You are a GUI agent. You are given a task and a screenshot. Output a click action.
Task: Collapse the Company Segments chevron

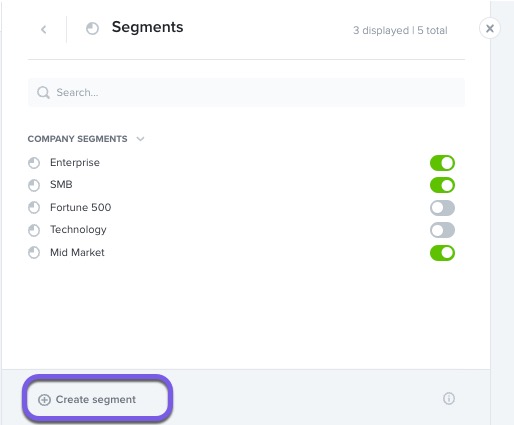coord(140,139)
